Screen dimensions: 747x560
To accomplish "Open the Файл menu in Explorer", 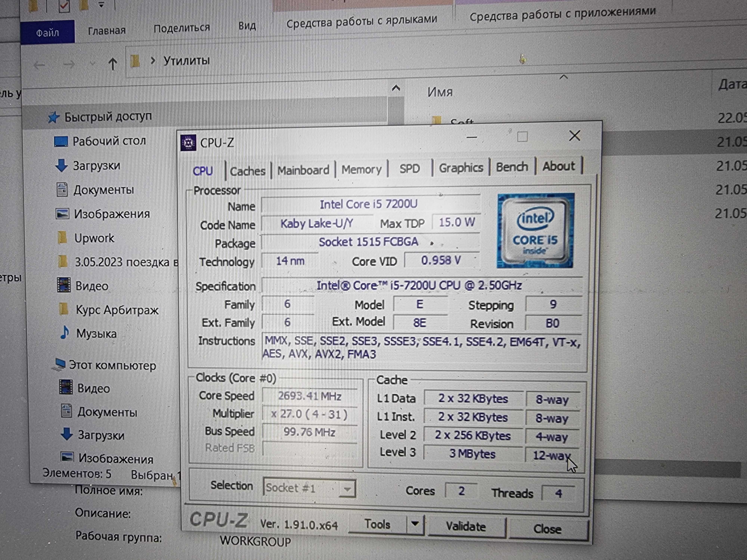I will tap(48, 33).
